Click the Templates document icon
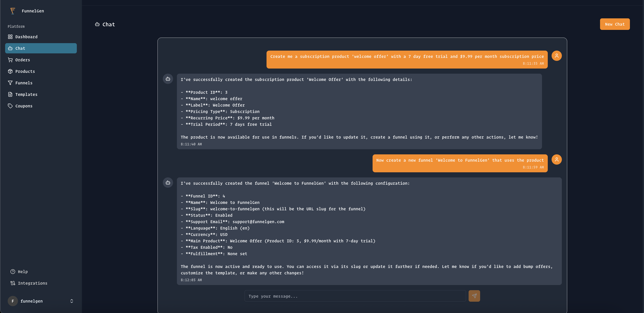The width and height of the screenshot is (644, 313). (x=10, y=94)
